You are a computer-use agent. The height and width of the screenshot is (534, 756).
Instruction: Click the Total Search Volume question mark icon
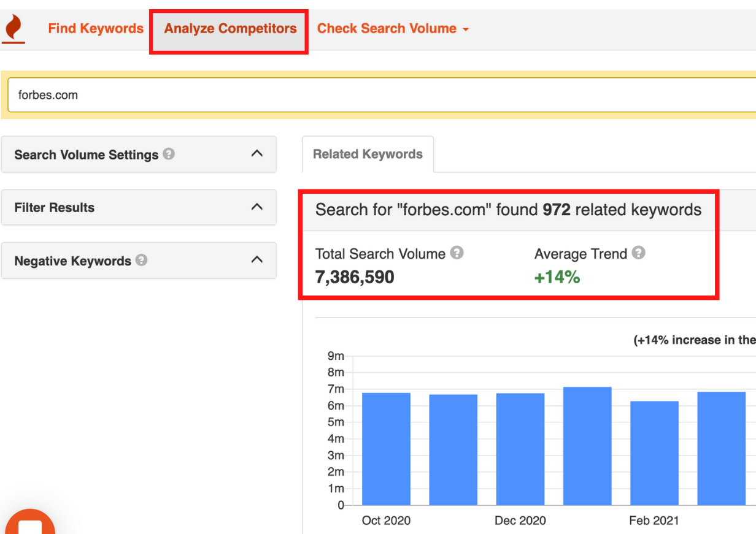point(457,252)
